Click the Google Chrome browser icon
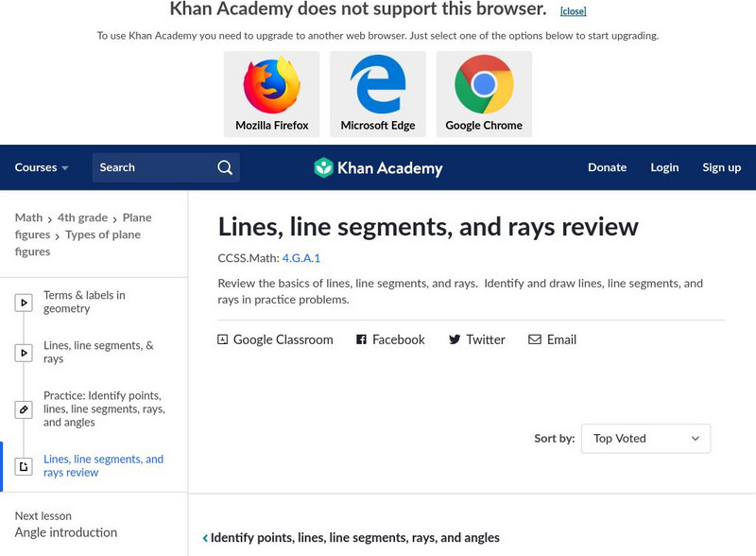 coord(484,85)
